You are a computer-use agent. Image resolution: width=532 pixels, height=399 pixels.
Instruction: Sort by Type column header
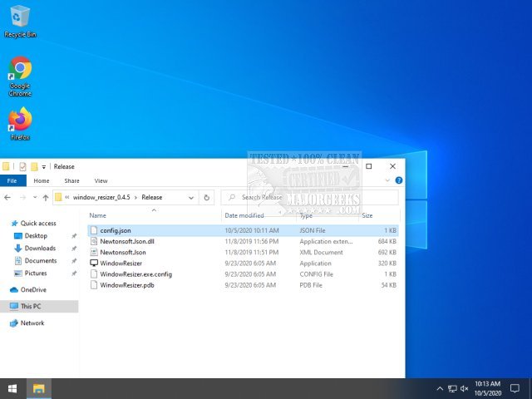click(306, 215)
